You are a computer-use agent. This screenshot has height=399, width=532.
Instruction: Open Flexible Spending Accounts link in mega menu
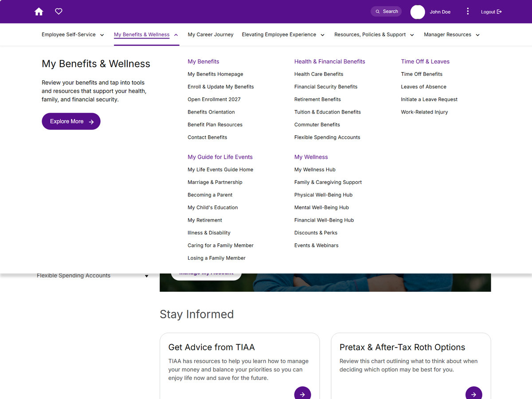[327, 137]
